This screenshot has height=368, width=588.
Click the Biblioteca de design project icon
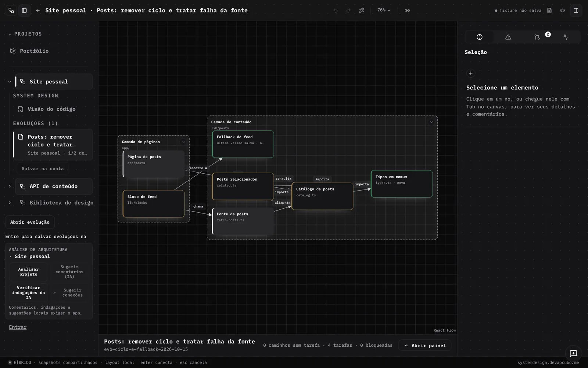point(23,203)
